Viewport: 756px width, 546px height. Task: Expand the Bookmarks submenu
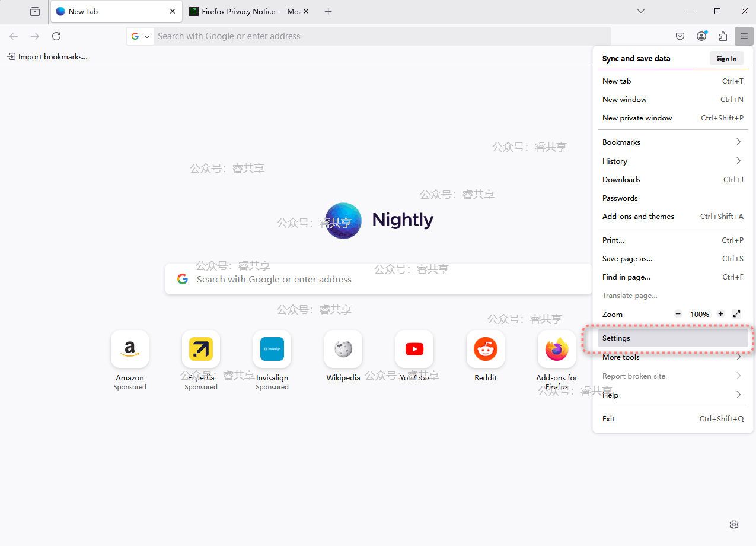tap(672, 142)
